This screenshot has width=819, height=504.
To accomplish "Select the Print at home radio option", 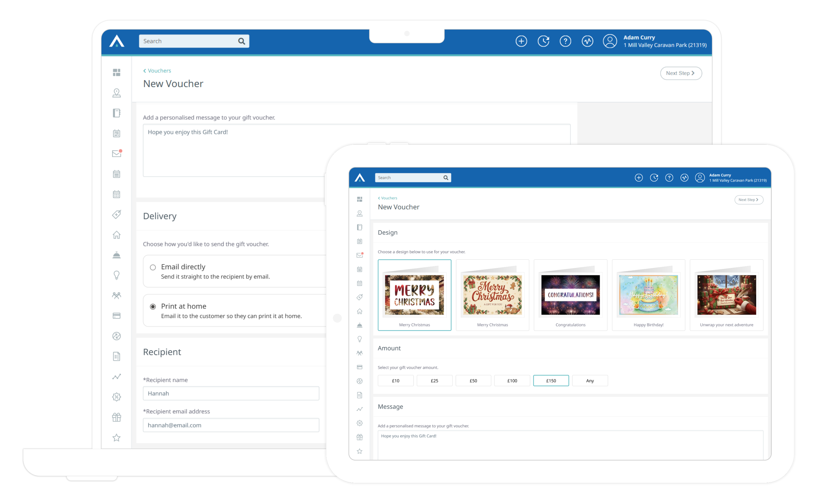I will (x=153, y=306).
